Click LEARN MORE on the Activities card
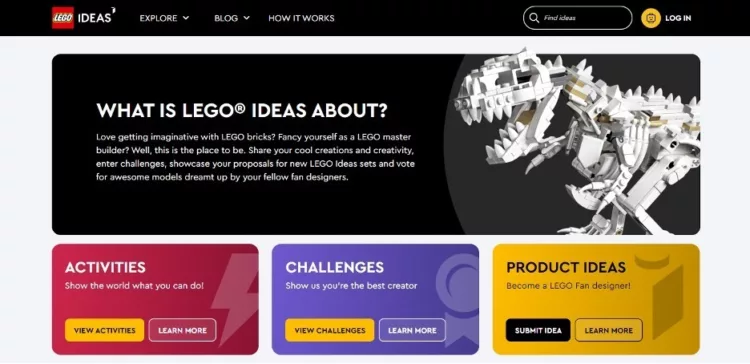 [x=182, y=330]
